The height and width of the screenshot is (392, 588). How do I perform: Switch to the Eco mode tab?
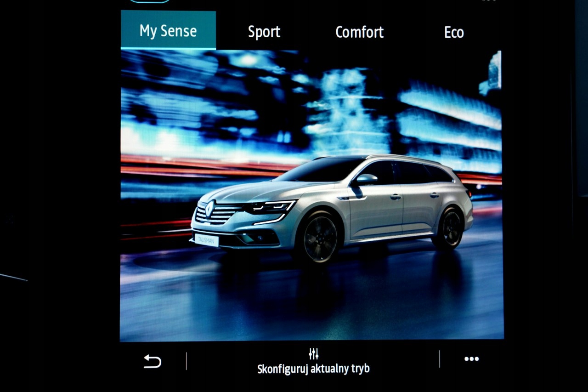pyautogui.click(x=454, y=32)
